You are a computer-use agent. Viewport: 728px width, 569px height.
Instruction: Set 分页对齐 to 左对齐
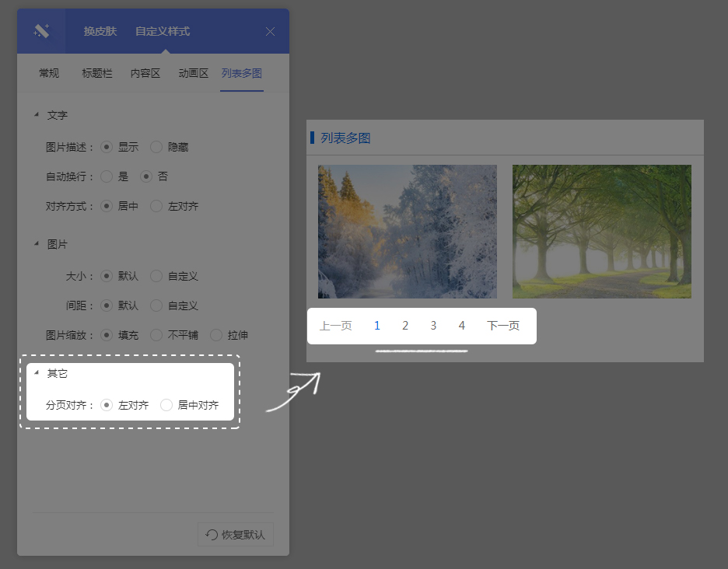(x=107, y=405)
